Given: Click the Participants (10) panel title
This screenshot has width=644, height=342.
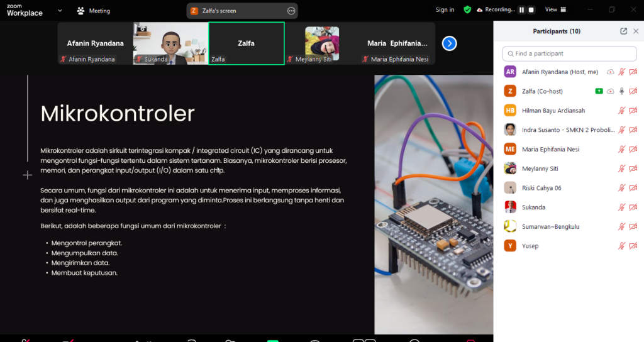Looking at the screenshot, I should [x=557, y=31].
